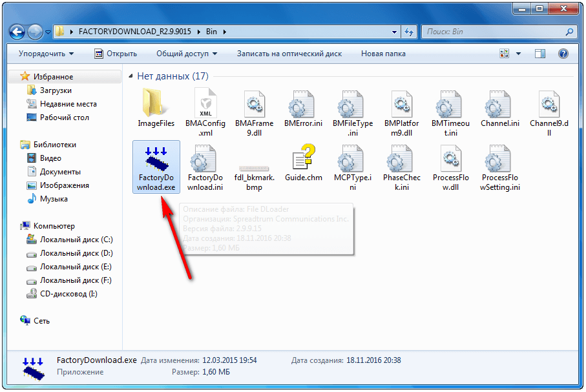Click the Поиск: Bin search field

[492, 31]
